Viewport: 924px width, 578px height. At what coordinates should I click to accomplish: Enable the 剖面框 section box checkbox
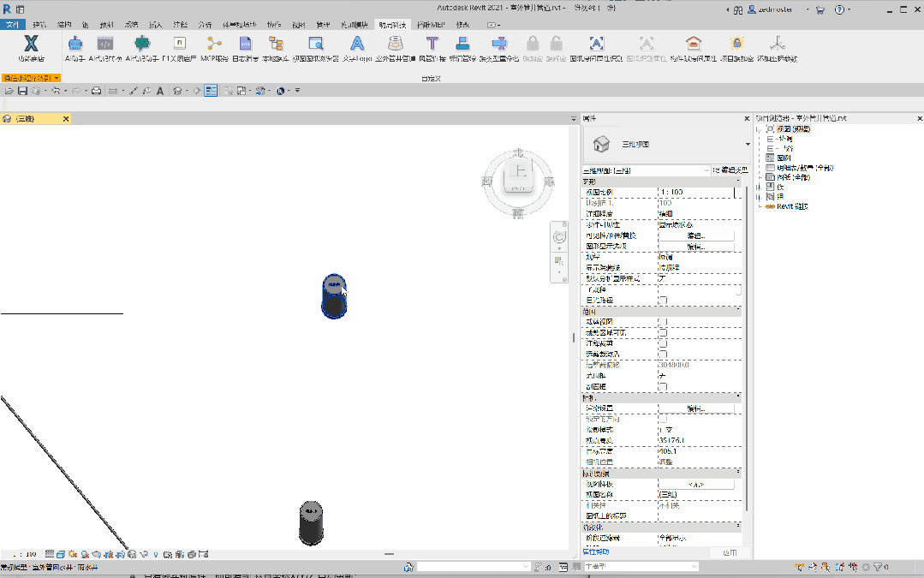coord(663,386)
